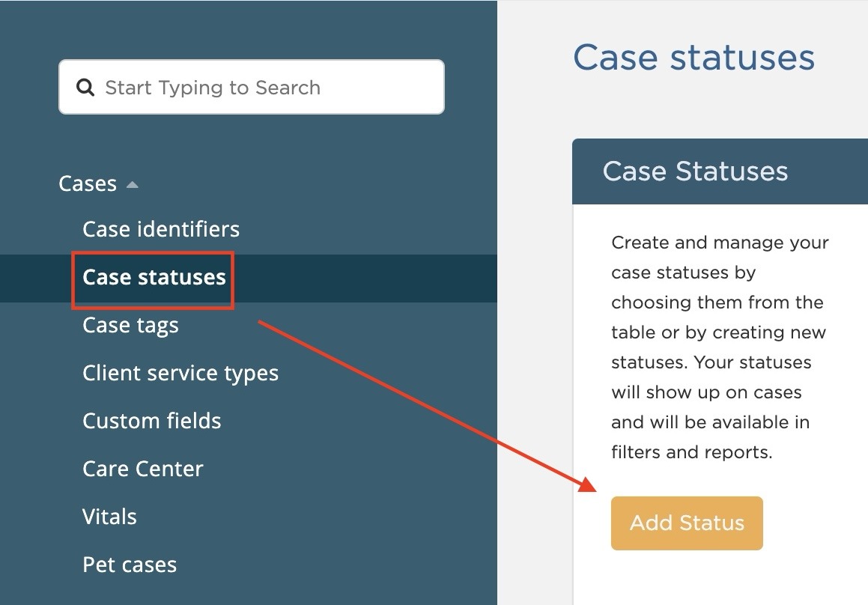
Task: Click the magnifying glass search icon
Action: coord(85,88)
